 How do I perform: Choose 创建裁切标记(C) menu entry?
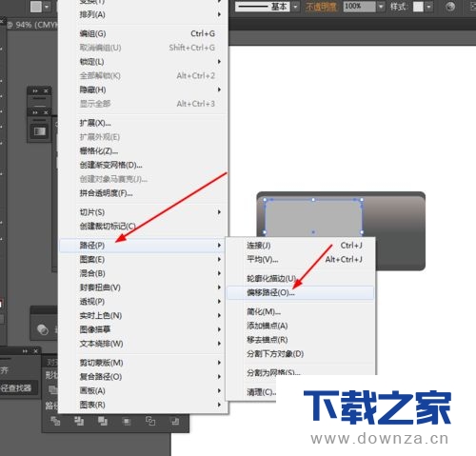pyautogui.click(x=144, y=226)
